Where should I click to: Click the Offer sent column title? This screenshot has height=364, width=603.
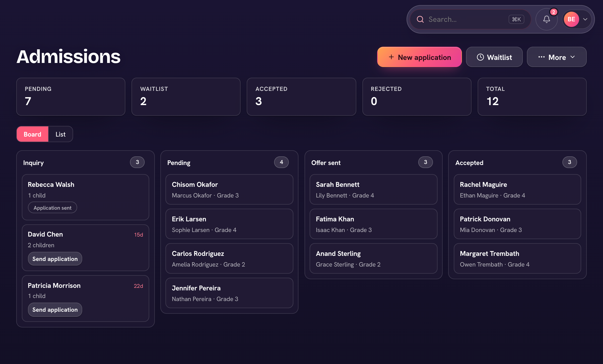click(x=326, y=163)
